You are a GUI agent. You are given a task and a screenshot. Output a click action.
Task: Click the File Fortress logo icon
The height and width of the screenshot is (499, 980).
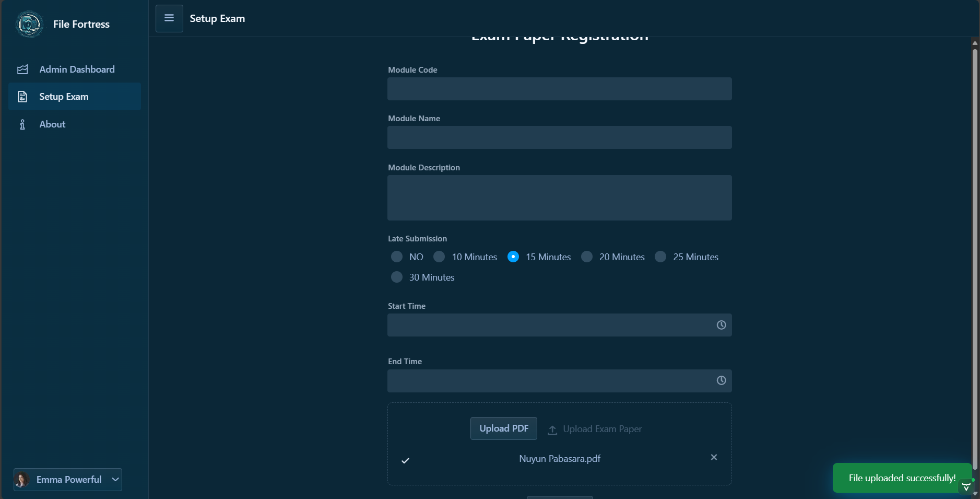coord(29,24)
